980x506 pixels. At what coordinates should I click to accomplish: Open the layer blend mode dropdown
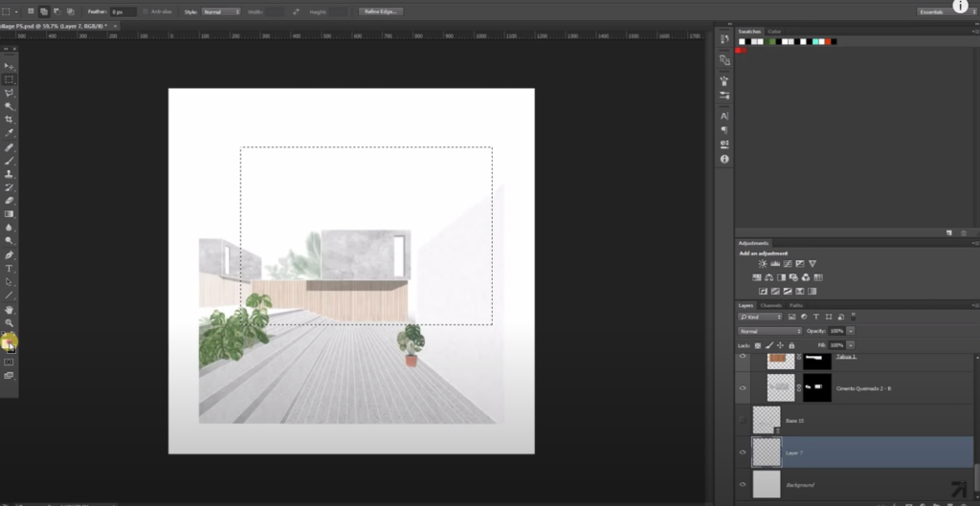[x=769, y=331]
